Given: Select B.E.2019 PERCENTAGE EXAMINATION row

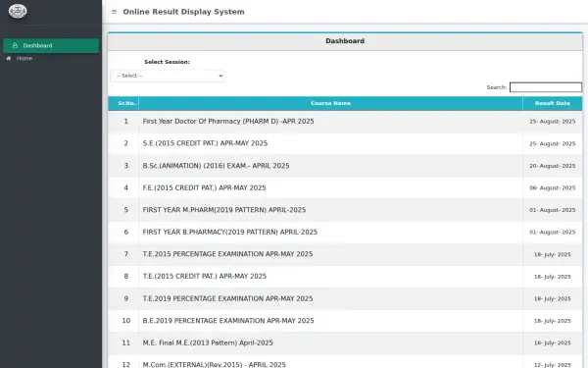Looking at the screenshot, I should [x=345, y=321].
